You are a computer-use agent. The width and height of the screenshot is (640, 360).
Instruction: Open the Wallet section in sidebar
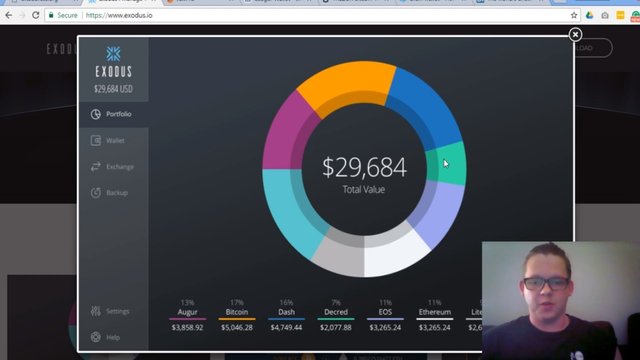click(x=114, y=140)
